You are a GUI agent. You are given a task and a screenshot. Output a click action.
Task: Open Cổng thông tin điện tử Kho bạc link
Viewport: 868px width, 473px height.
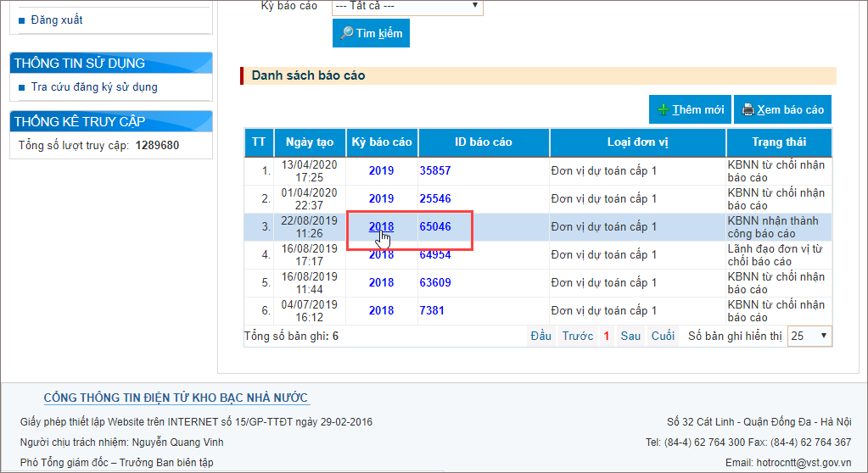pos(176,398)
